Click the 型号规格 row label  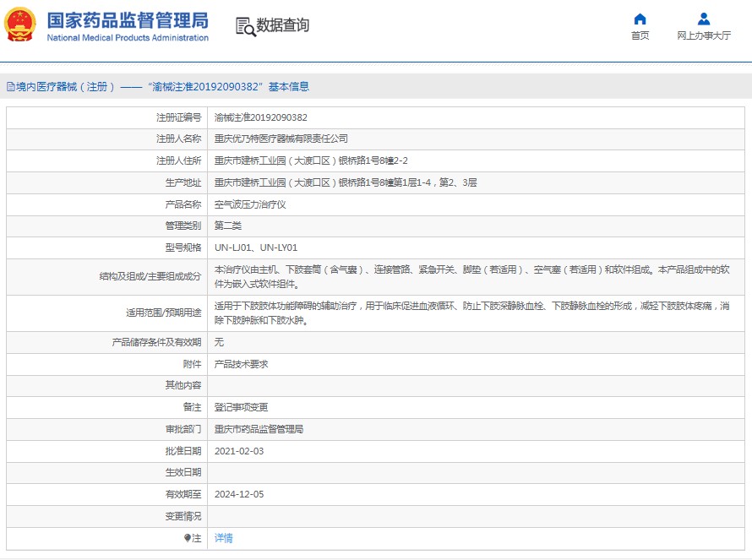(183, 247)
